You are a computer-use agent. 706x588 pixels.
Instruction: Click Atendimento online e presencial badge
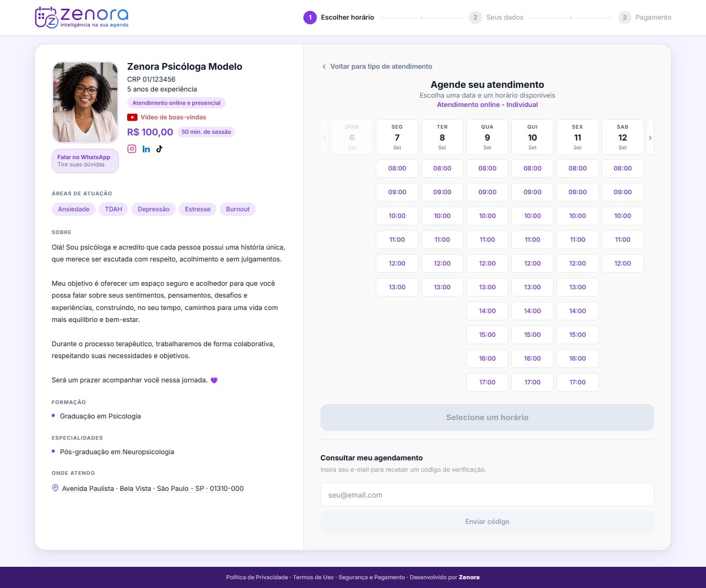176,103
